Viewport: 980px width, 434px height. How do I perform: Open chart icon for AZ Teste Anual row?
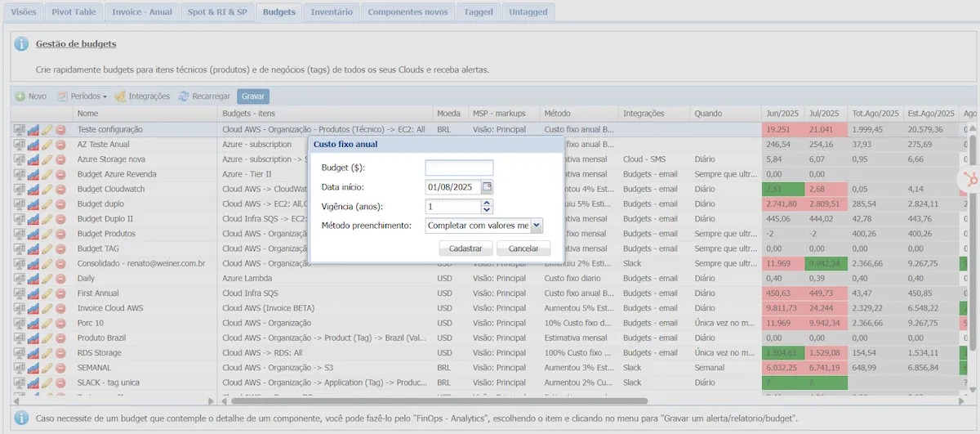pyautogui.click(x=33, y=144)
